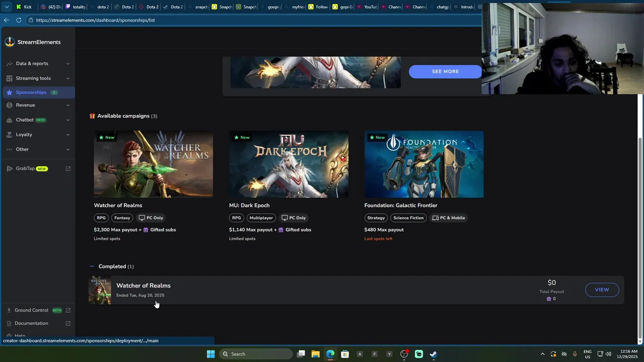Open the Documentation link
The height and width of the screenshot is (362, 644).
tap(31, 323)
